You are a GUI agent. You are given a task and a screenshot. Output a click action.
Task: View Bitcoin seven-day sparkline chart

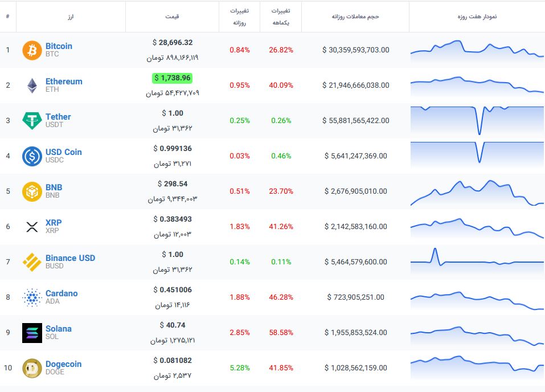477,51
